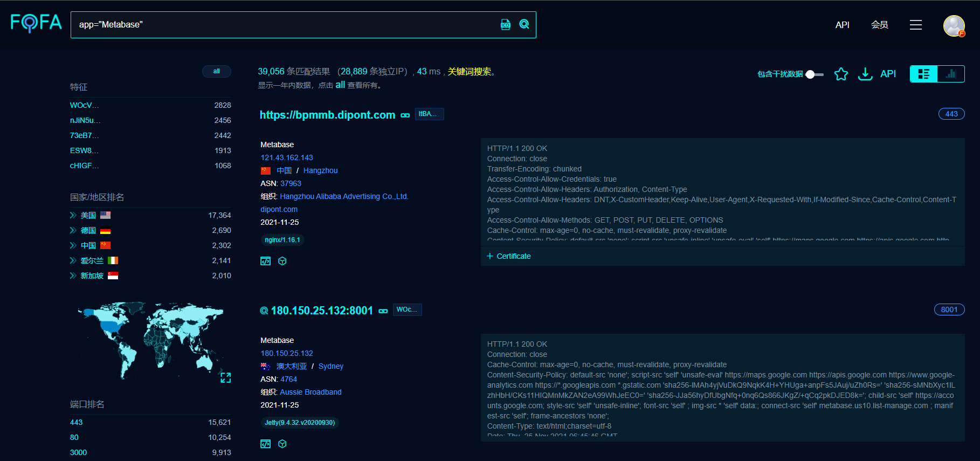Click the United States flag in ranking
Viewport: 980px width, 461px height.
click(x=106, y=215)
